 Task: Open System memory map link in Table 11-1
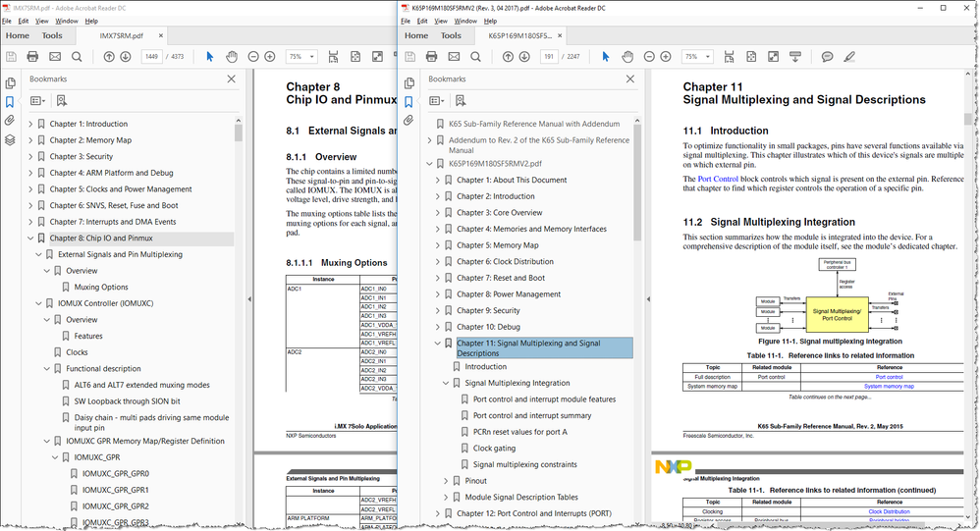889,386
